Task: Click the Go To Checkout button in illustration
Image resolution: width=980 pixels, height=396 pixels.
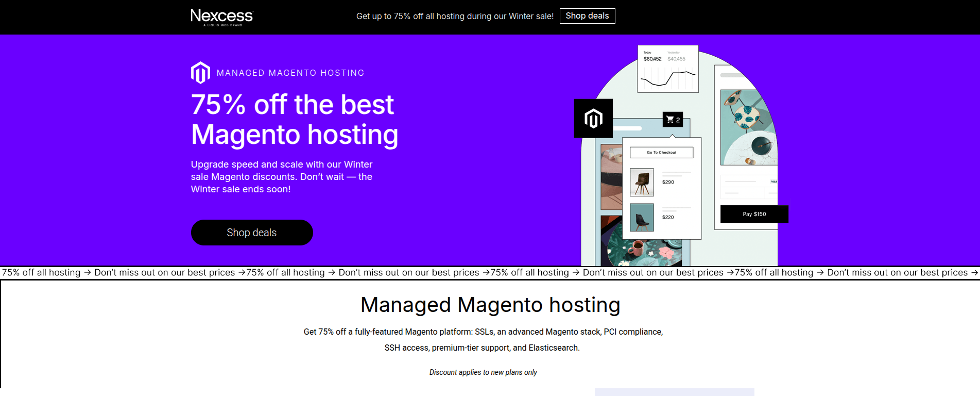Action: pyautogui.click(x=662, y=153)
